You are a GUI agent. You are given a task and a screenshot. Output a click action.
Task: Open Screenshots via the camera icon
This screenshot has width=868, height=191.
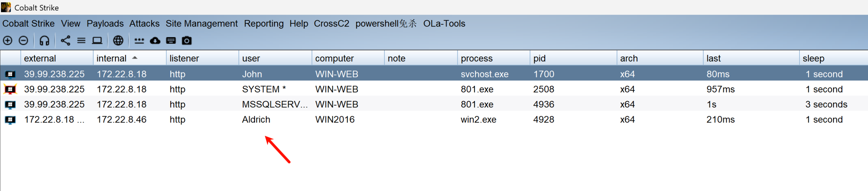coord(187,41)
